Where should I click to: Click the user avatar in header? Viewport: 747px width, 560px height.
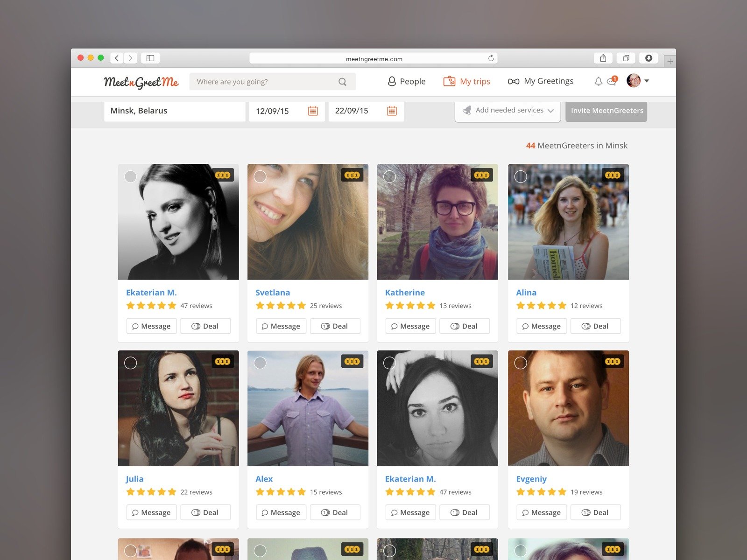tap(634, 81)
